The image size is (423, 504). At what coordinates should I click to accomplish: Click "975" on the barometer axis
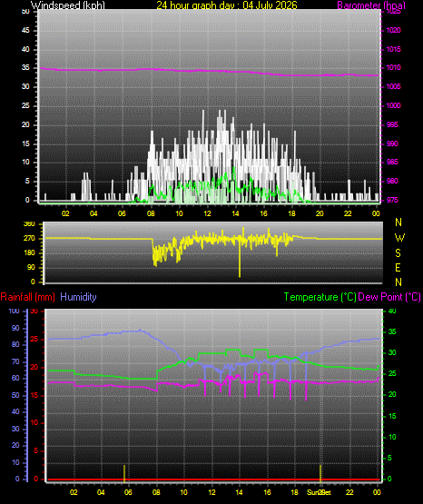click(x=392, y=200)
